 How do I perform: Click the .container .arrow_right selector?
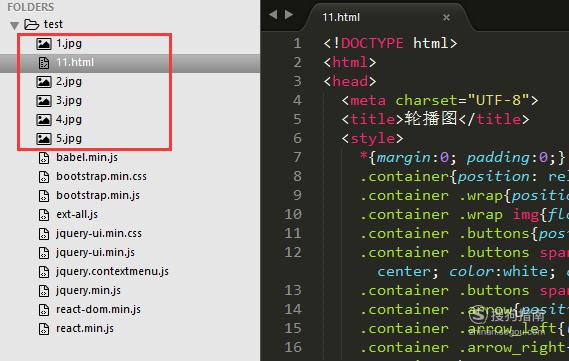point(464,348)
